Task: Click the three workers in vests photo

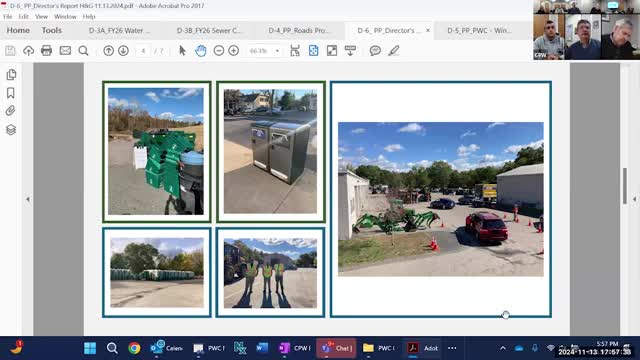Action: (270, 273)
